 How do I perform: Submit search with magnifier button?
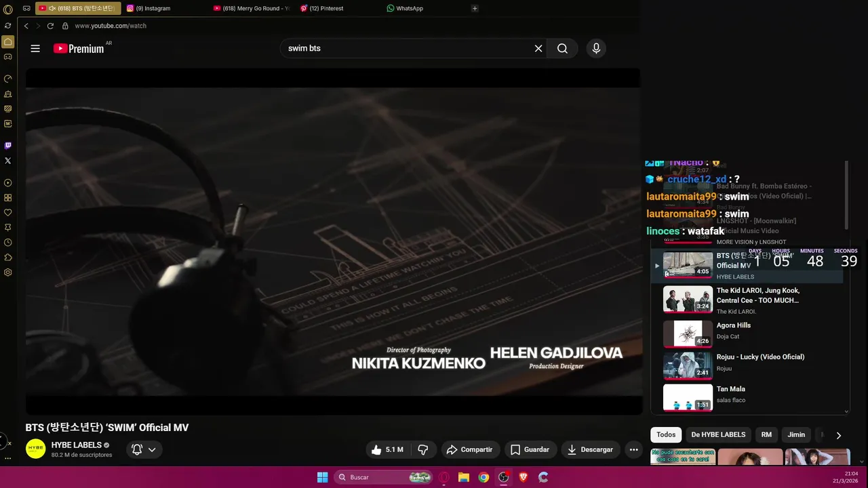pos(562,48)
